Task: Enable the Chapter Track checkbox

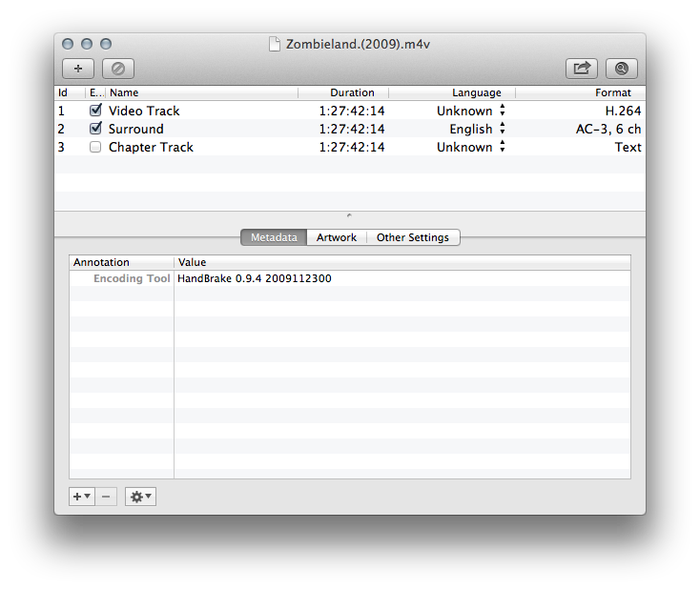Action: [x=95, y=147]
